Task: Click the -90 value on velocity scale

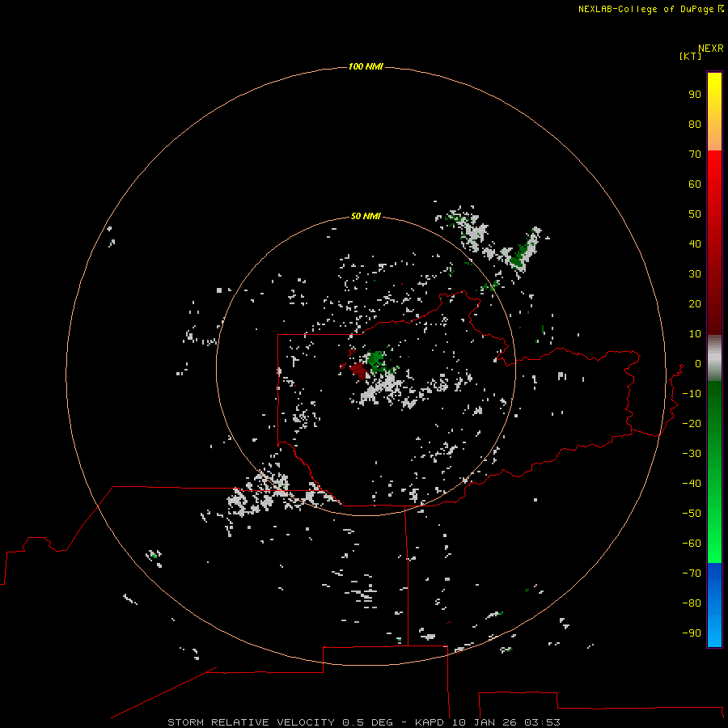Action: (692, 633)
